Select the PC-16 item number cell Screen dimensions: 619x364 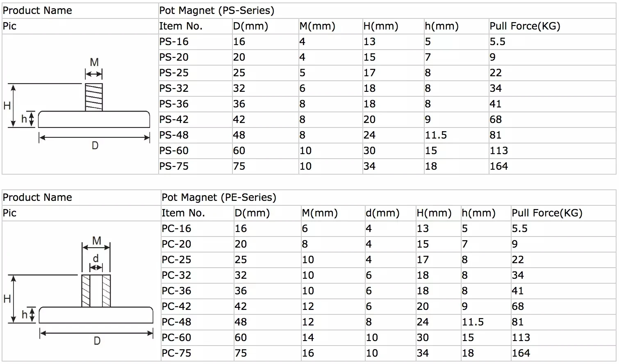[x=176, y=229]
